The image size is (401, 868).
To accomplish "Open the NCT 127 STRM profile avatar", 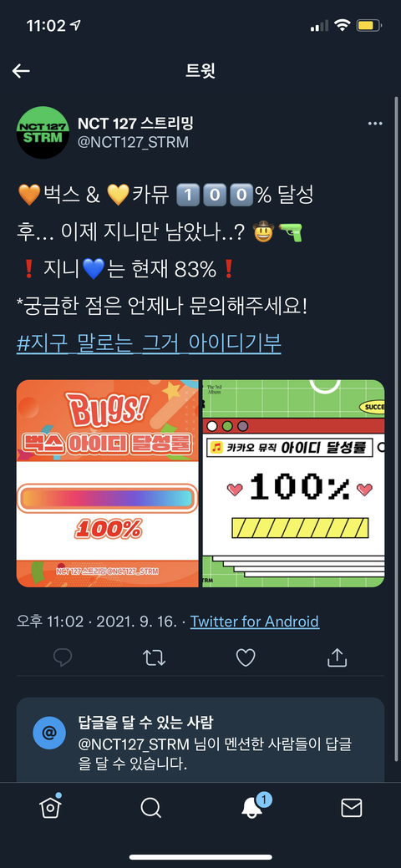I will (x=43, y=132).
